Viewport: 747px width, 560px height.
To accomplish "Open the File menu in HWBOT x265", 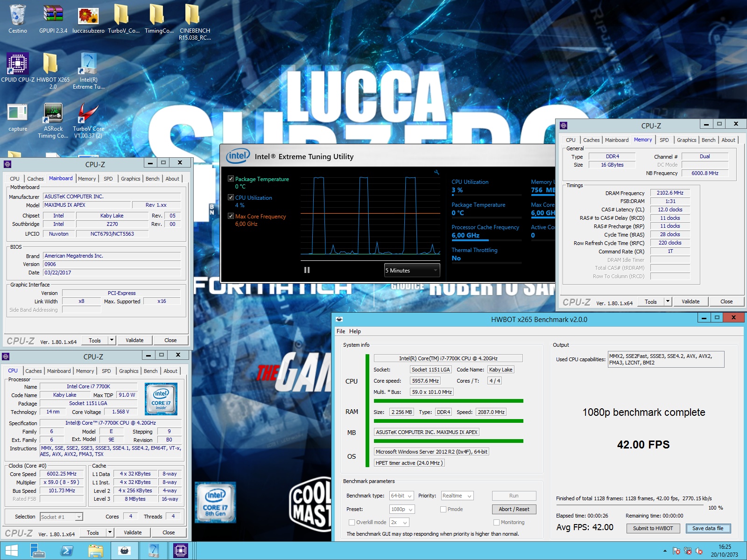I will tap(341, 331).
